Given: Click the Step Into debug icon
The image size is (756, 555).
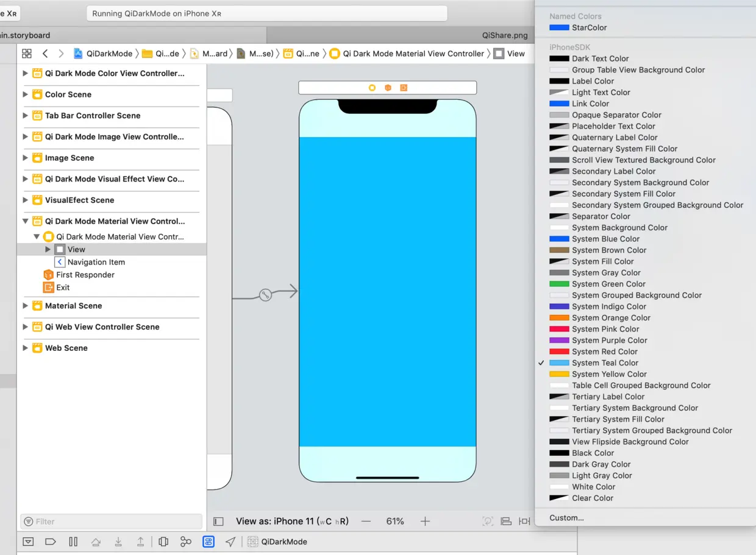Looking at the screenshot, I should pyautogui.click(x=118, y=542).
